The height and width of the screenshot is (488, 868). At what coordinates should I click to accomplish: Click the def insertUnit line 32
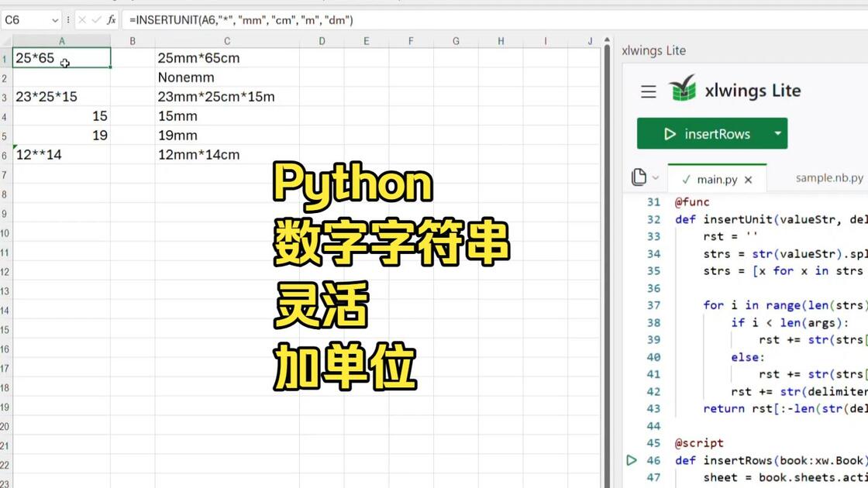tap(771, 220)
